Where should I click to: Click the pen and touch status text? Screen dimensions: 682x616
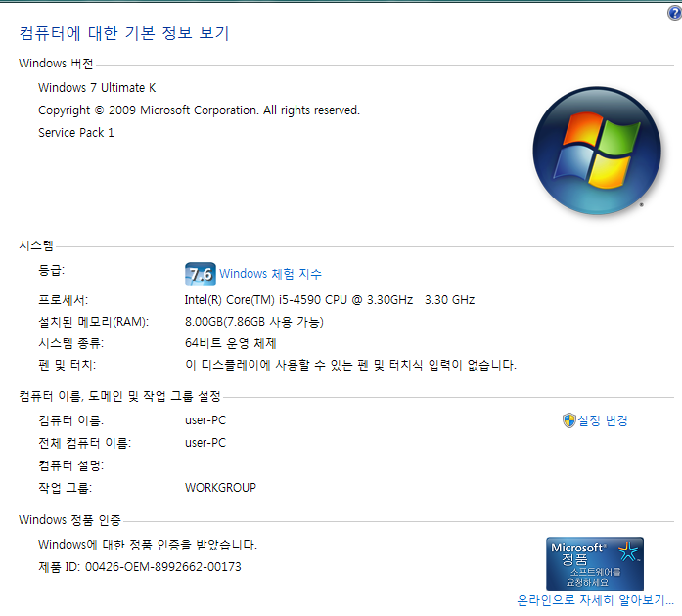[350, 365]
